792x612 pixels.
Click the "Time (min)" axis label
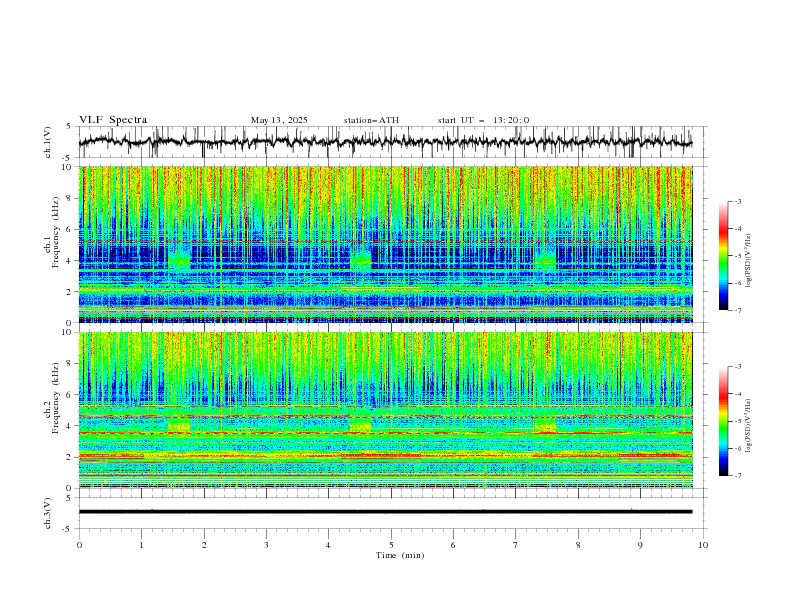pyautogui.click(x=400, y=555)
